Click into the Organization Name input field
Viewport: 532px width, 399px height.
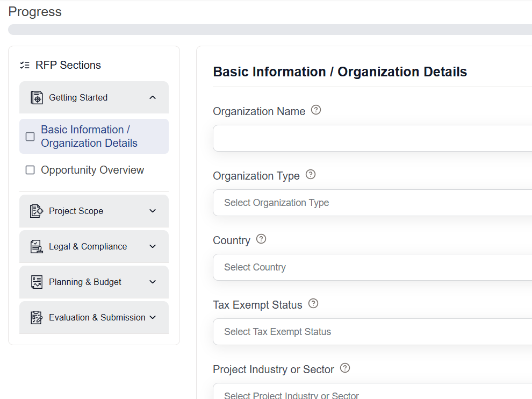[372, 138]
